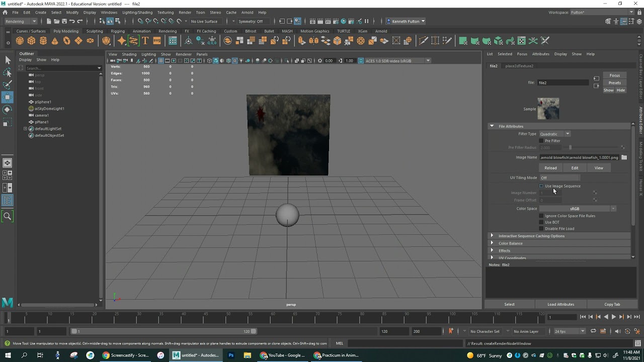The width and height of the screenshot is (644, 362).
Task: Click the SVG import shelf icon
Action: coord(156,41)
